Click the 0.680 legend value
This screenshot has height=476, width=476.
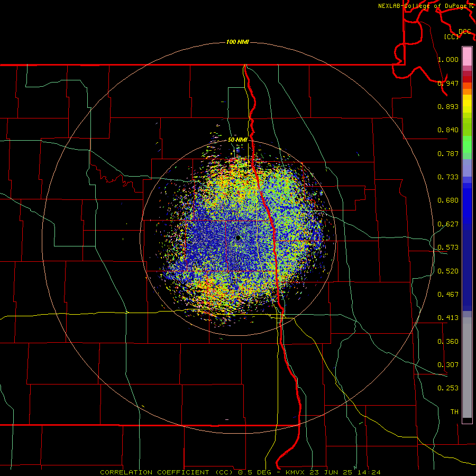(x=448, y=200)
